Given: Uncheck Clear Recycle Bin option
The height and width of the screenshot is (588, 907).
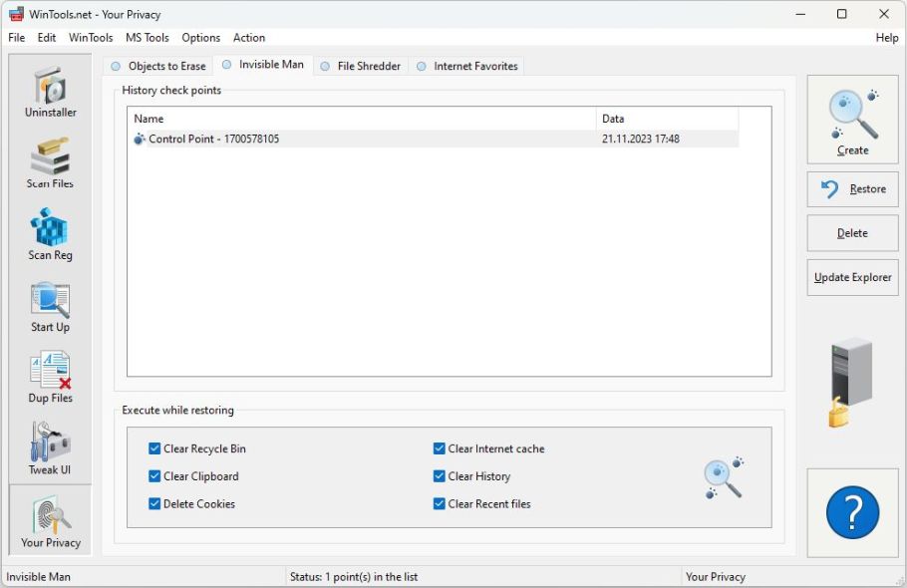Looking at the screenshot, I should 154,449.
